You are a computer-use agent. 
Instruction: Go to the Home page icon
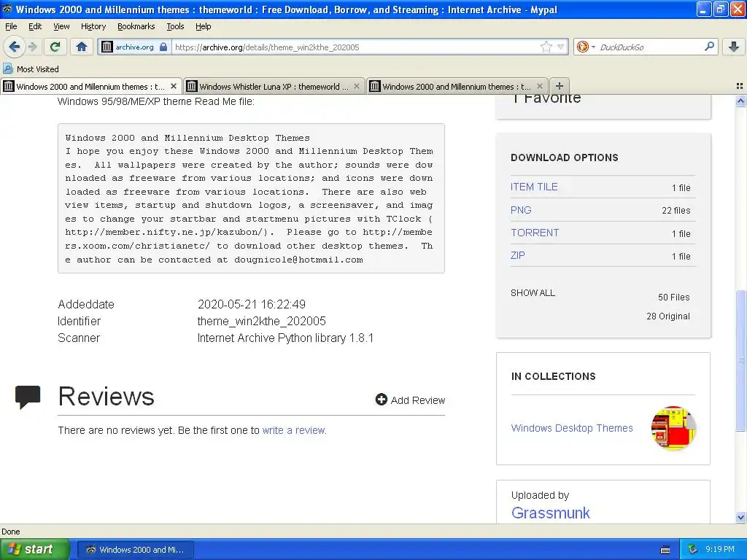click(x=82, y=47)
